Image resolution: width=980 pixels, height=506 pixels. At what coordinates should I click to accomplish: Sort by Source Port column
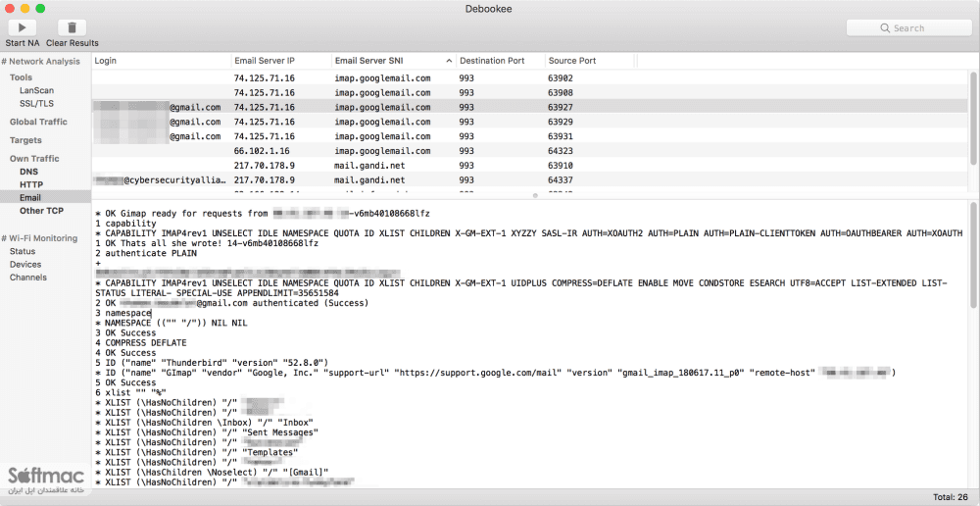pyautogui.click(x=589, y=61)
